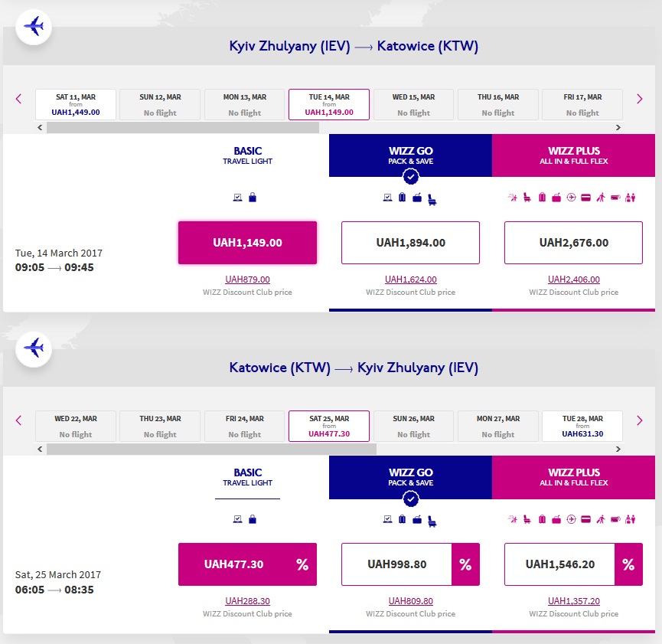Click the discount percent icon on UAH998.80 fare

pos(465,564)
